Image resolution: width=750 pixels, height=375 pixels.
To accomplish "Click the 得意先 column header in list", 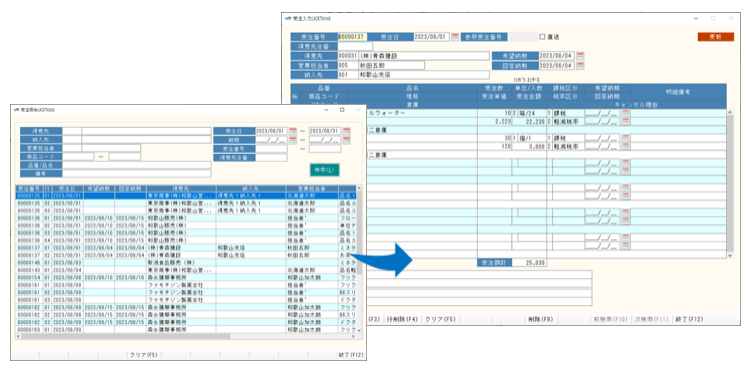I will coord(181,188).
